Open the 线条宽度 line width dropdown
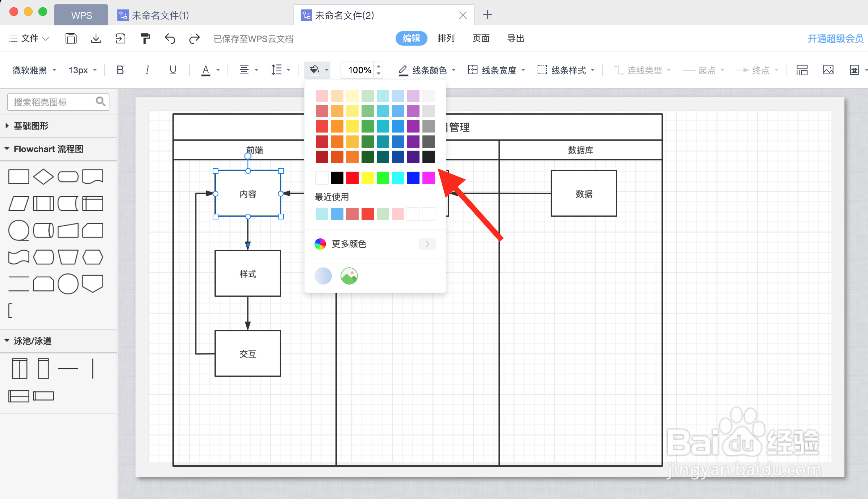Screen dimensions: 868x499 pyautogui.click(x=497, y=70)
